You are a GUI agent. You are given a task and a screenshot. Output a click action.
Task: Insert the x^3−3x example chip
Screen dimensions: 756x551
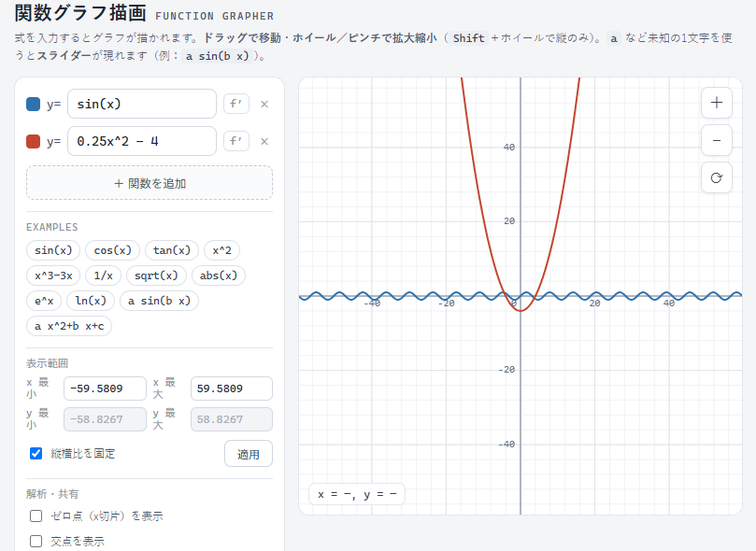point(53,275)
